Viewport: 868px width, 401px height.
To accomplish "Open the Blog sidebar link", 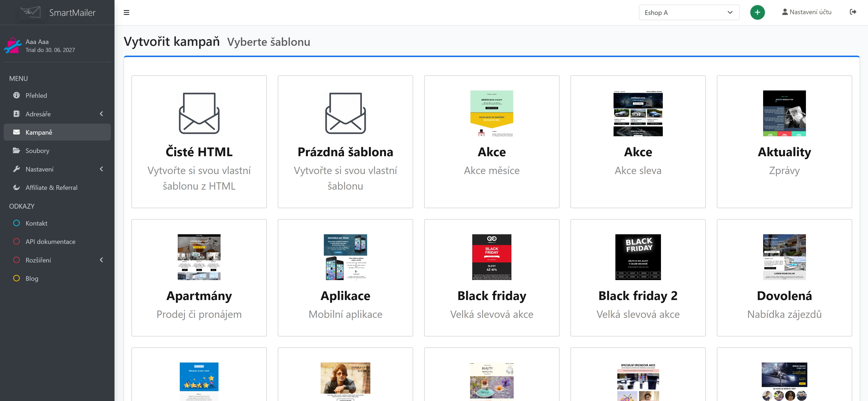I will click(x=32, y=278).
